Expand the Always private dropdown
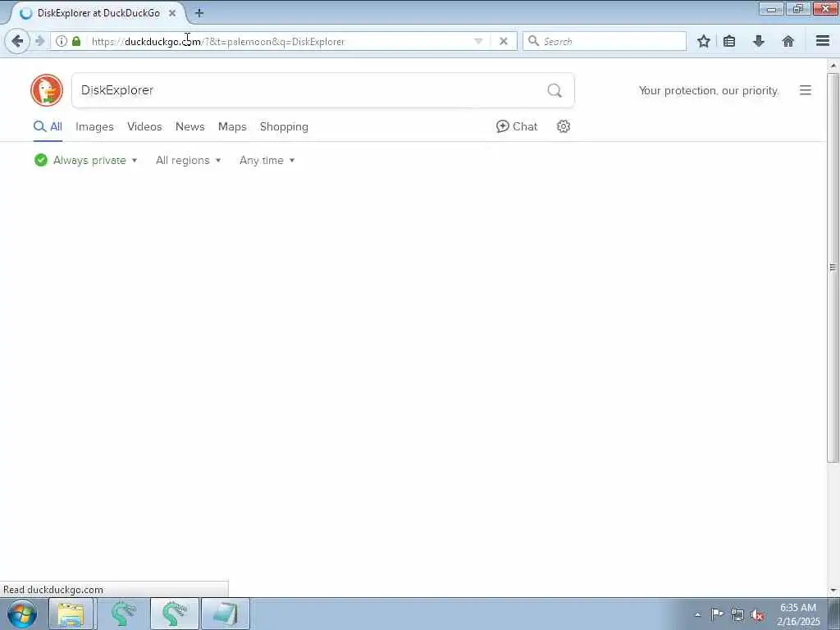 pos(85,160)
